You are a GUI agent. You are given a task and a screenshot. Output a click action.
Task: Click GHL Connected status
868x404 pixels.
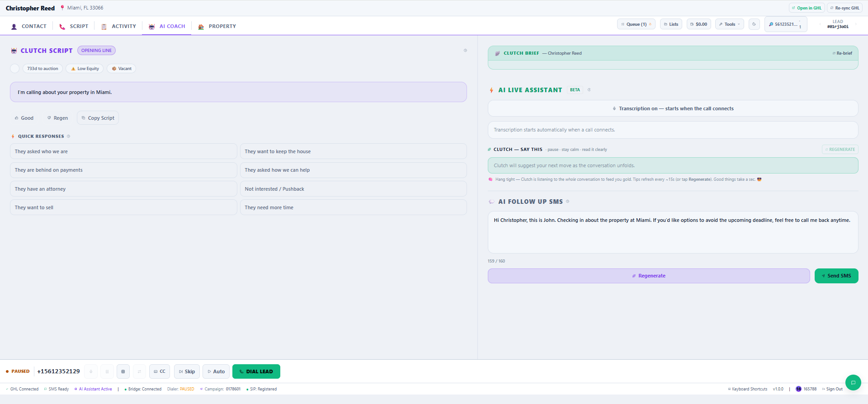coord(22,389)
